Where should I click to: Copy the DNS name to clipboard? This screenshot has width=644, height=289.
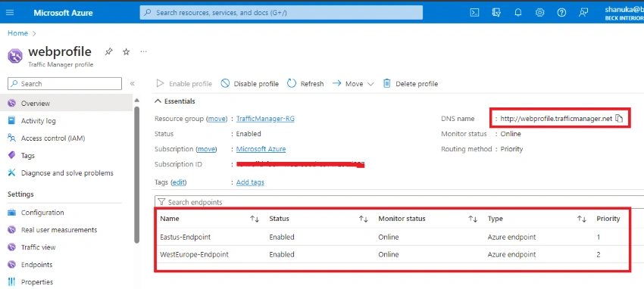tap(619, 119)
